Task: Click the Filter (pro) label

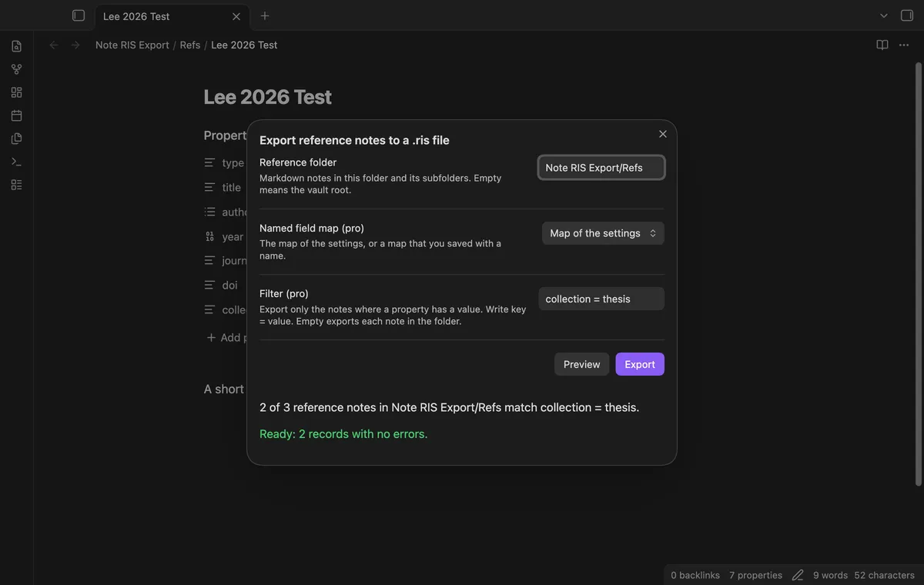Action: click(x=284, y=293)
